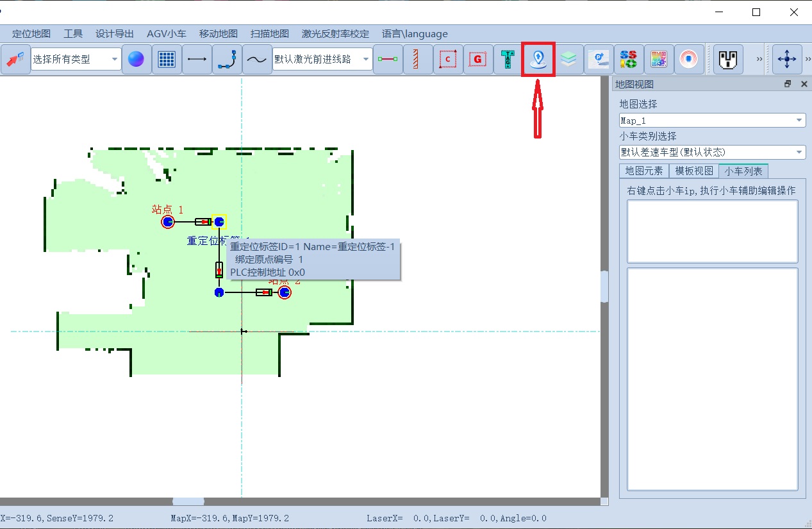Select the TAG label tool
Viewport: 812px width, 529px height.
(x=508, y=60)
